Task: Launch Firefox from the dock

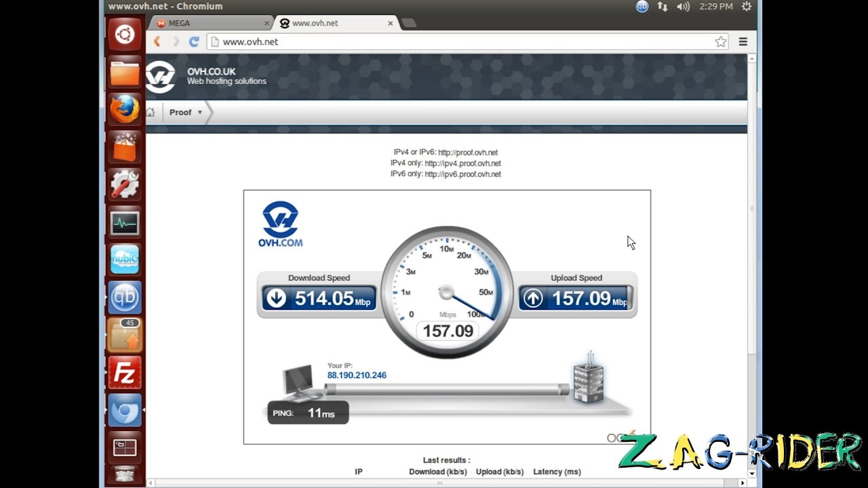Action: 125,109
